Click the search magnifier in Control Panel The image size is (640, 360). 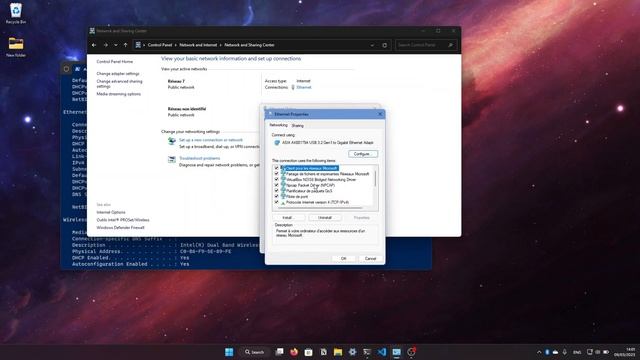(451, 45)
